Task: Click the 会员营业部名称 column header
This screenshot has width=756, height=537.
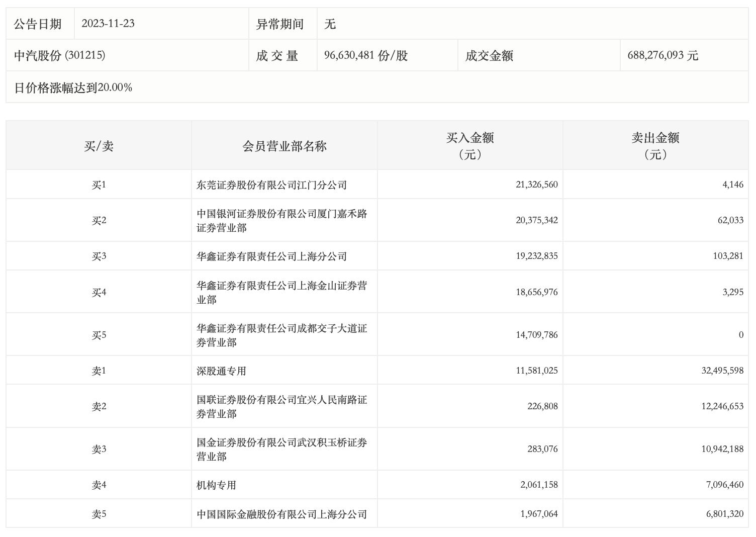Action: click(x=284, y=146)
